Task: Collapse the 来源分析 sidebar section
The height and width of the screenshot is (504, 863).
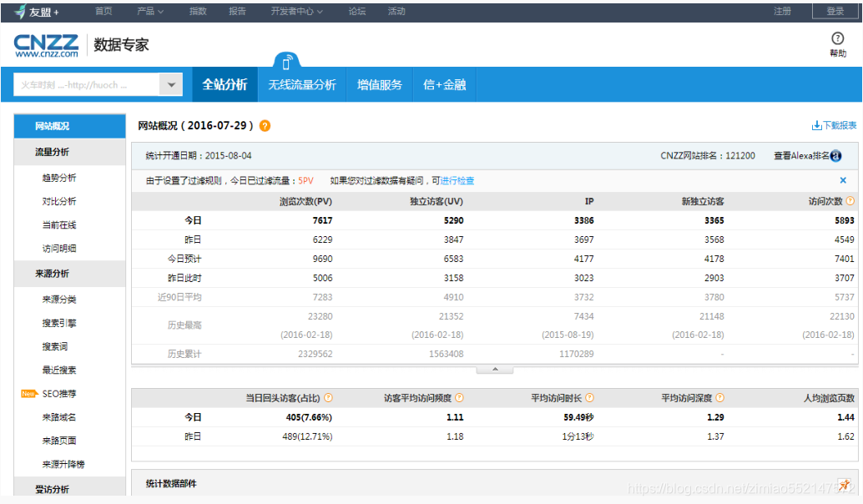Action: [70, 274]
